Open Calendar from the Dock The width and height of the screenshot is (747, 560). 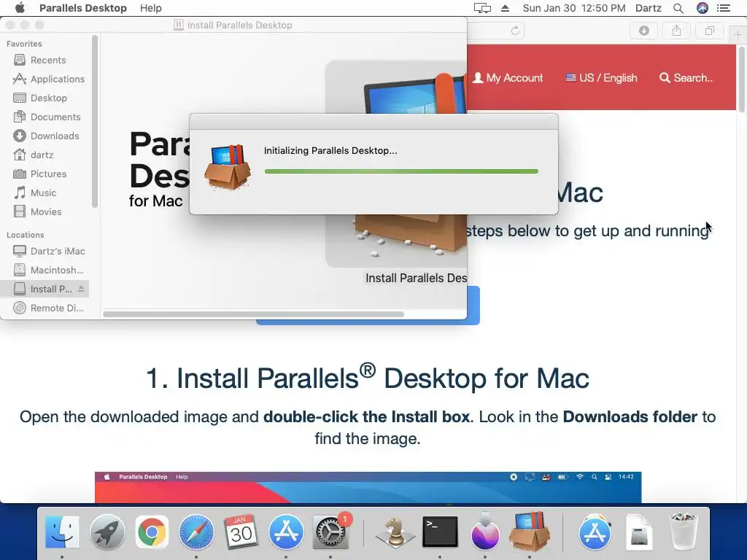coord(241,532)
